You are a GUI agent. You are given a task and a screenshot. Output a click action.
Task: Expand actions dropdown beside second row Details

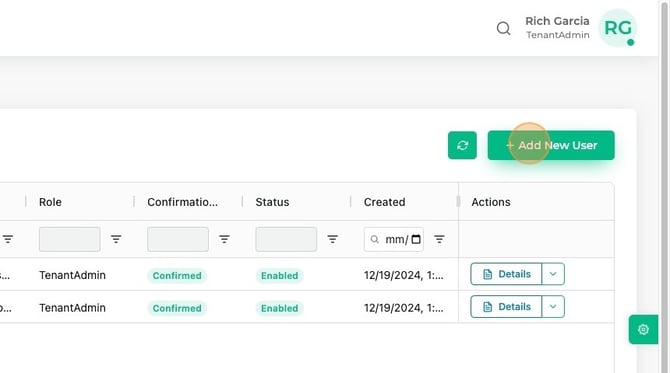553,307
